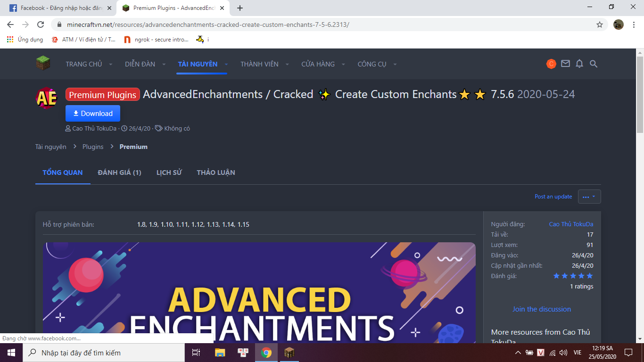Open the THÀNH VIÊN menu item

(x=259, y=64)
